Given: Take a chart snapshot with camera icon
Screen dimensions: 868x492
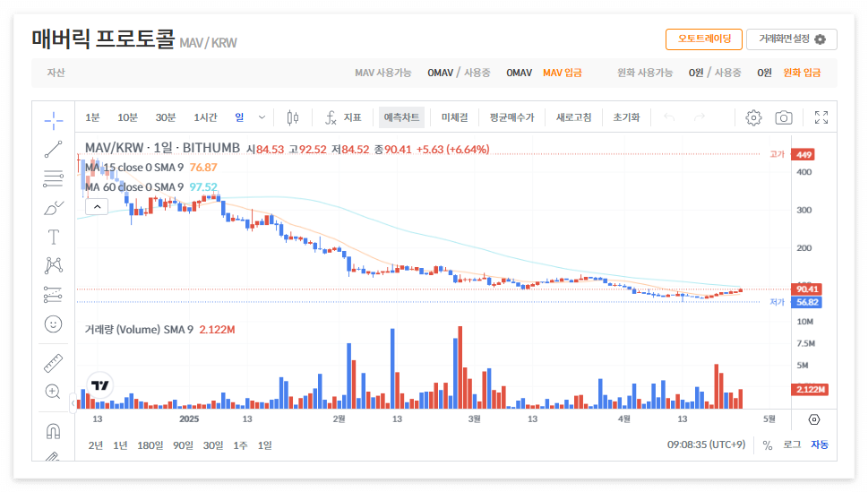Looking at the screenshot, I should pyautogui.click(x=783, y=117).
